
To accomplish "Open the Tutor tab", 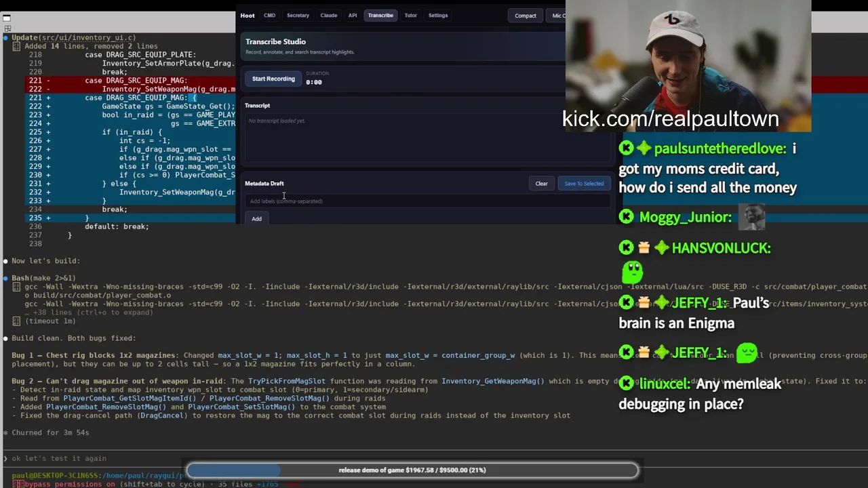I will [x=410, y=15].
